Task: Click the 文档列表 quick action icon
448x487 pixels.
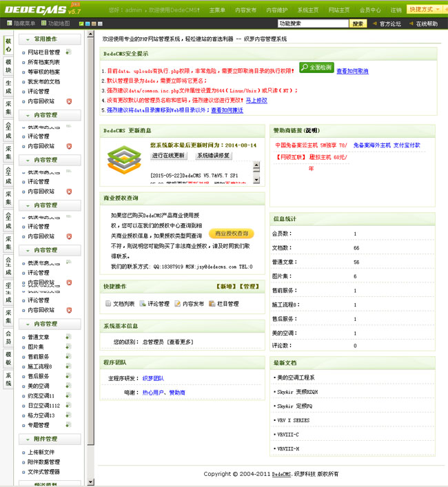Action: 108,304
